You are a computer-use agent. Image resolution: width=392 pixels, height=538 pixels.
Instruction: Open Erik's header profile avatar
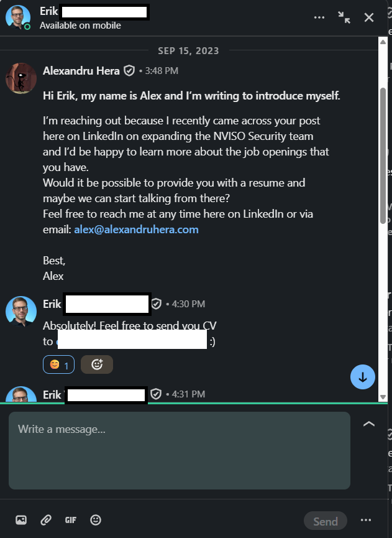click(18, 17)
